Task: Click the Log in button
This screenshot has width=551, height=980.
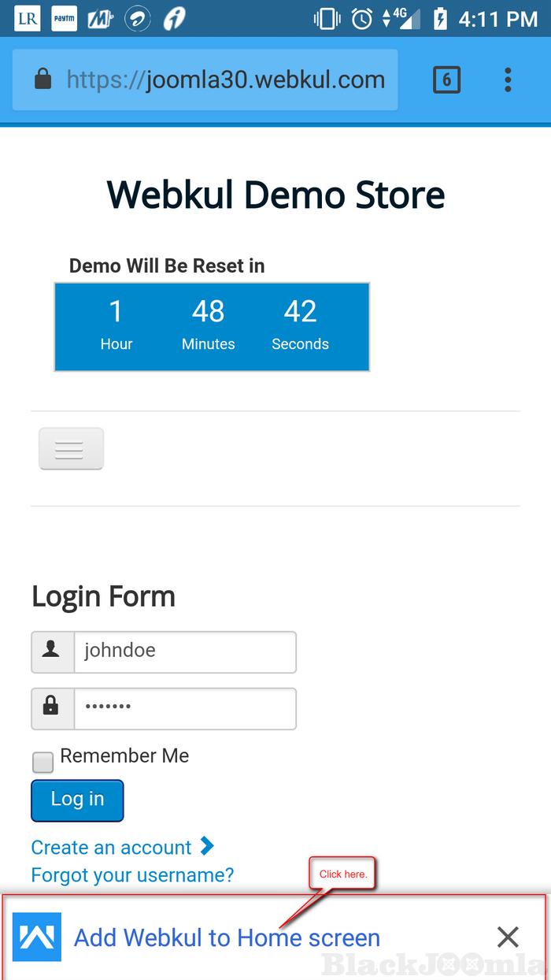Action: (x=77, y=800)
